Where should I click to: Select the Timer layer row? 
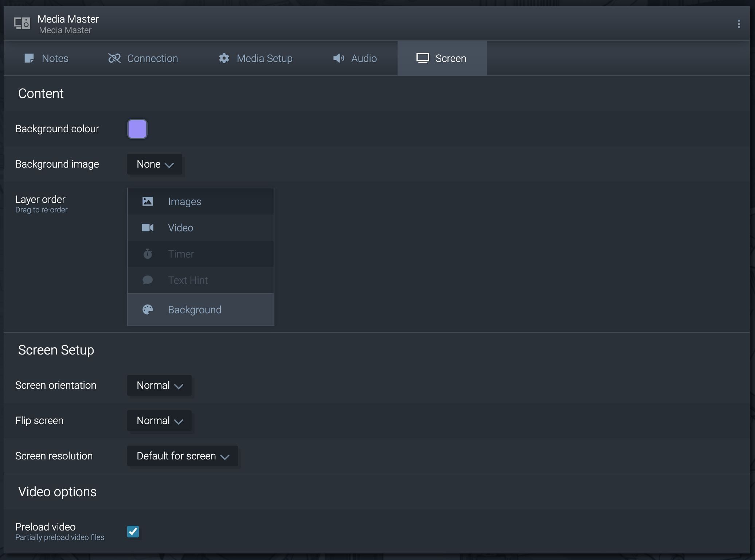pos(201,254)
